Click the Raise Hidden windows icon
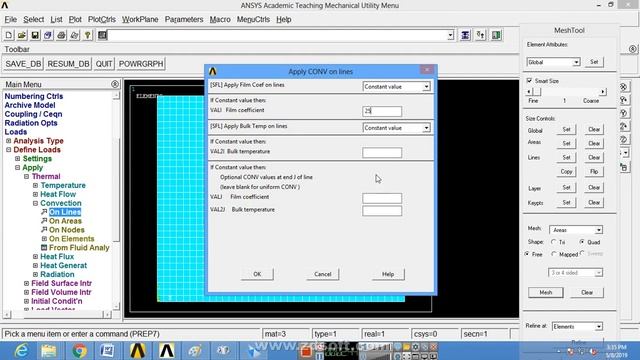The height and width of the screenshot is (360, 640). point(465,35)
